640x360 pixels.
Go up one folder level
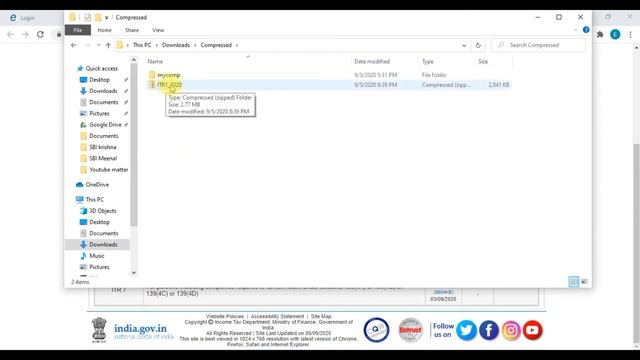108,45
